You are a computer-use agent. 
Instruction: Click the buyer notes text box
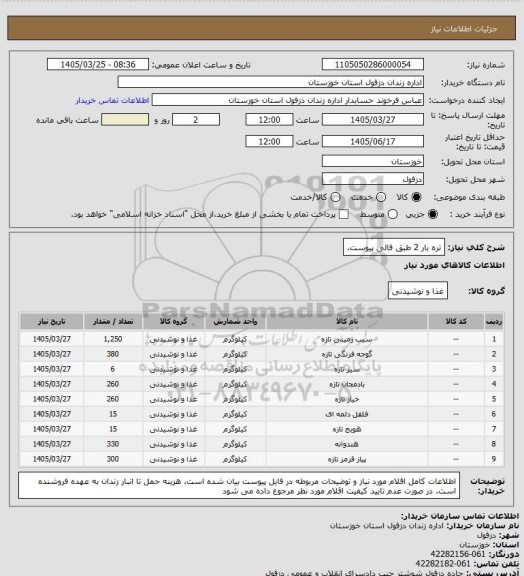[239, 486]
